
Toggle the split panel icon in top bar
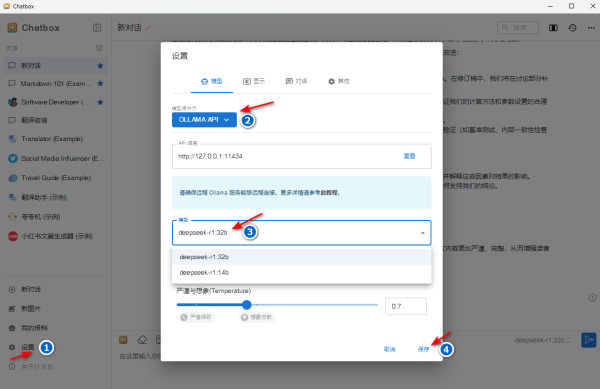553,28
